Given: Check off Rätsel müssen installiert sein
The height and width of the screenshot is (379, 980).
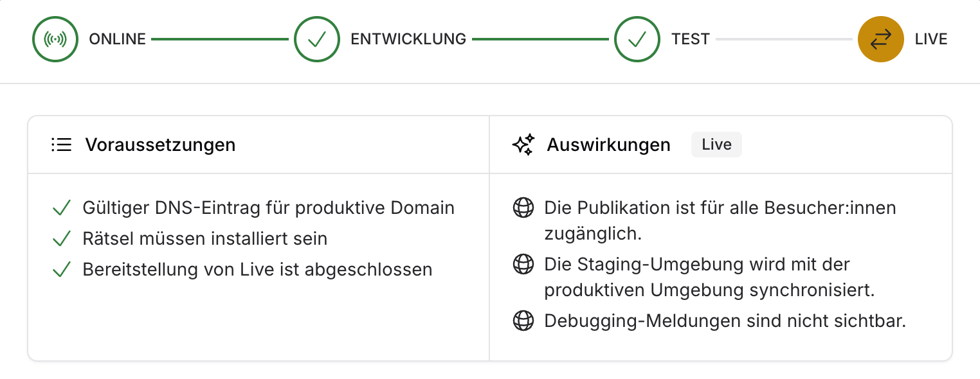Looking at the screenshot, I should point(62,238).
